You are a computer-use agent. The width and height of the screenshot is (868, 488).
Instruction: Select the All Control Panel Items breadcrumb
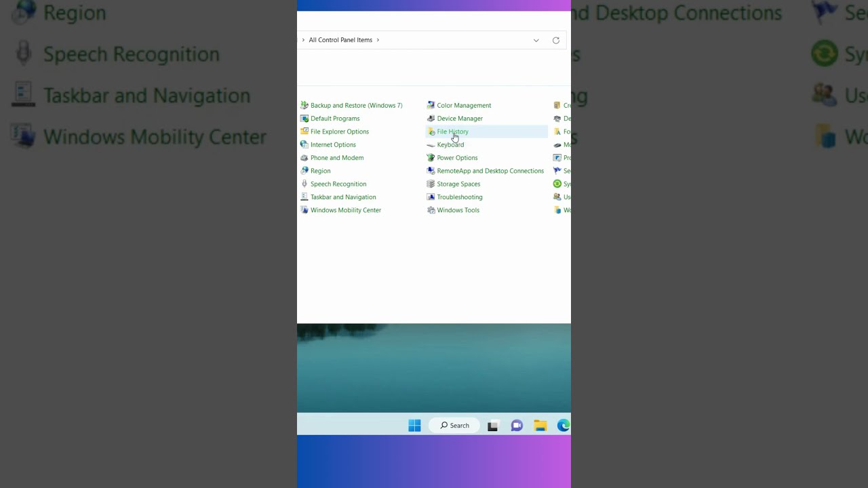point(340,40)
